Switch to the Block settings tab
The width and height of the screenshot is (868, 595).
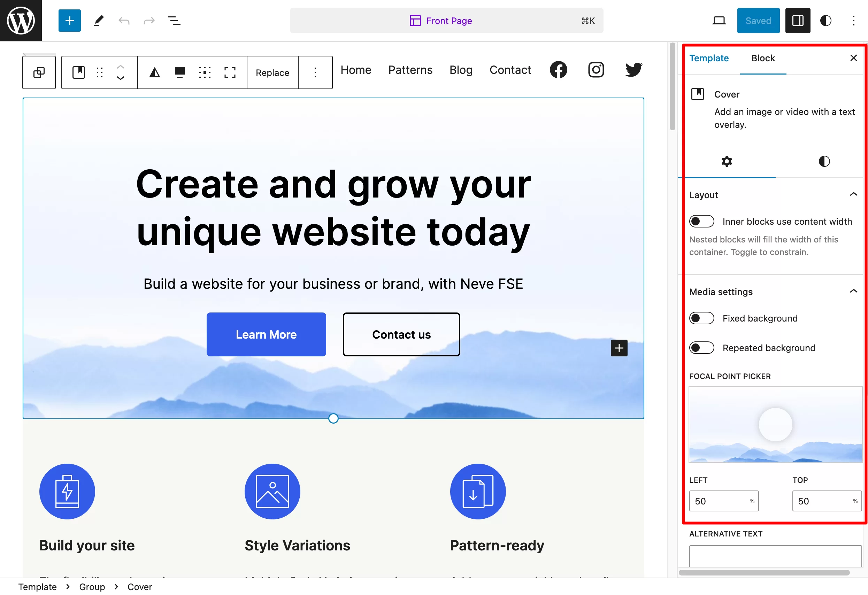point(762,57)
